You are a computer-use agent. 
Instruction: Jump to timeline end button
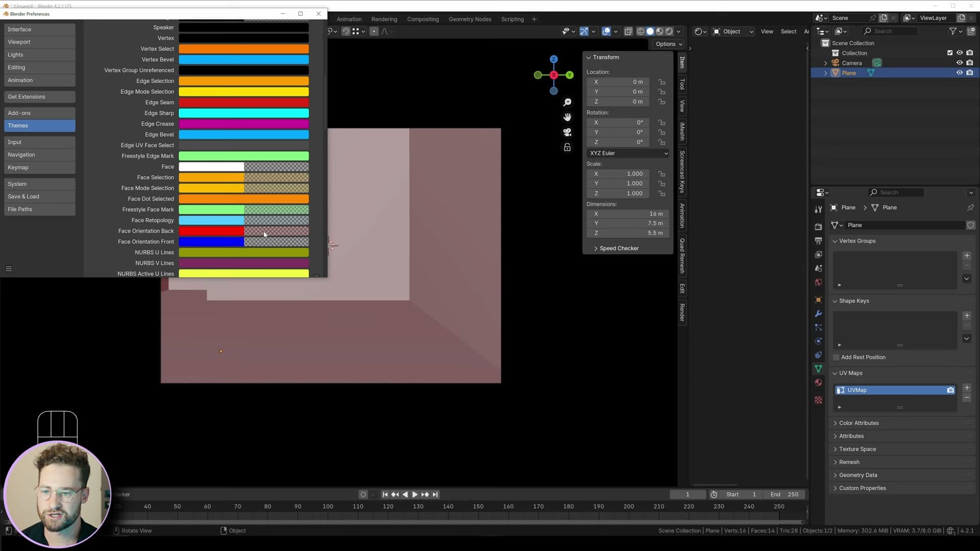[x=435, y=494]
